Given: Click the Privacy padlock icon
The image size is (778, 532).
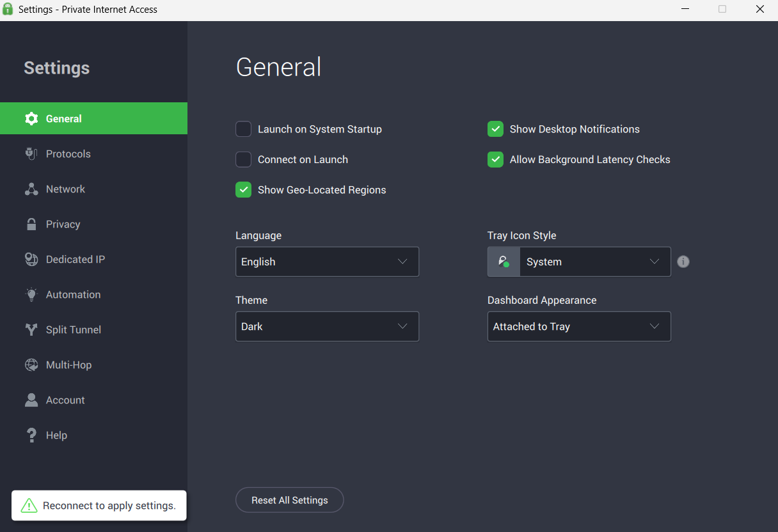Looking at the screenshot, I should point(31,224).
